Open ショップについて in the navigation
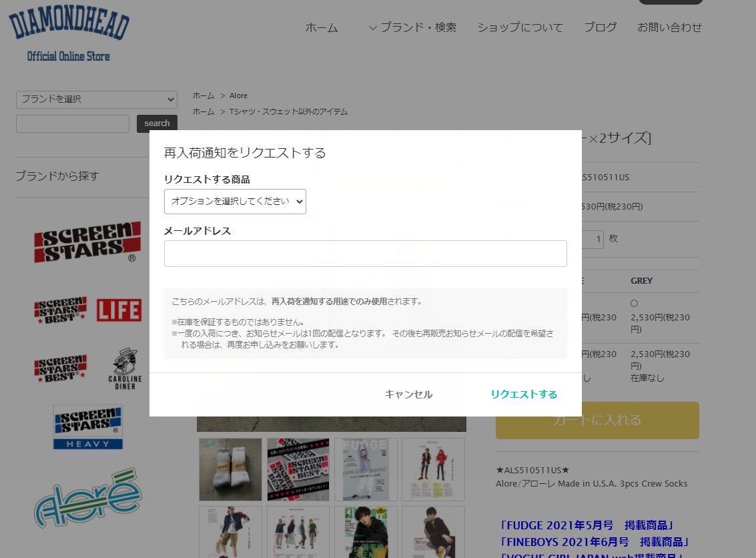This screenshot has width=756, height=558. coord(520,27)
